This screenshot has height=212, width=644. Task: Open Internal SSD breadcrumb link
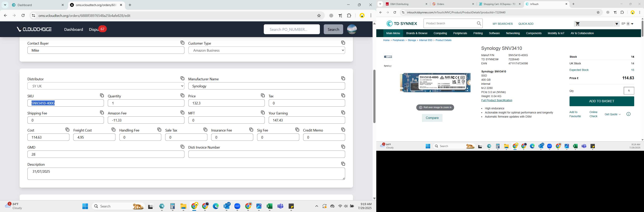[x=425, y=40]
